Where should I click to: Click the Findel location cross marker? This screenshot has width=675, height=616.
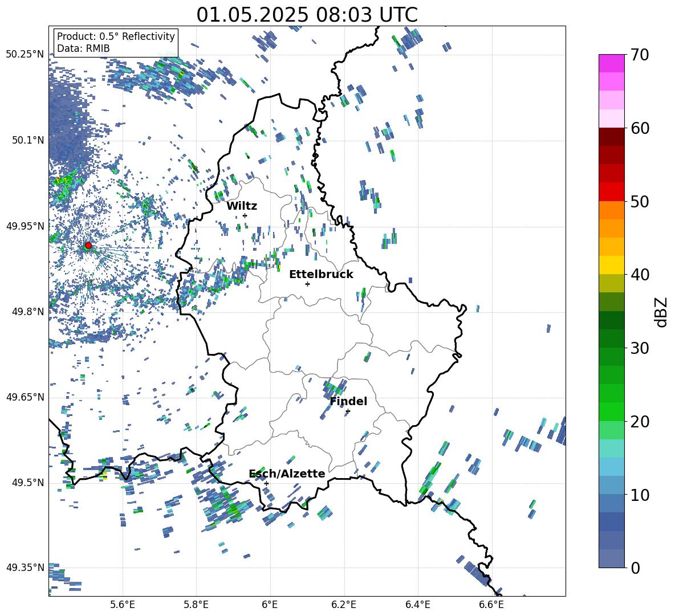click(348, 411)
